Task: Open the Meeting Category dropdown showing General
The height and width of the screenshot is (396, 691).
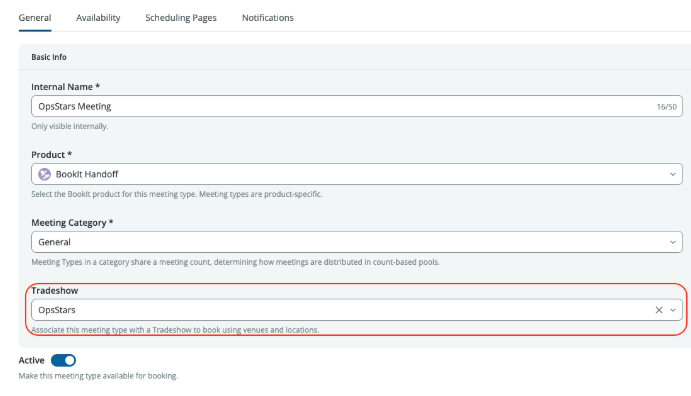Action: (357, 242)
